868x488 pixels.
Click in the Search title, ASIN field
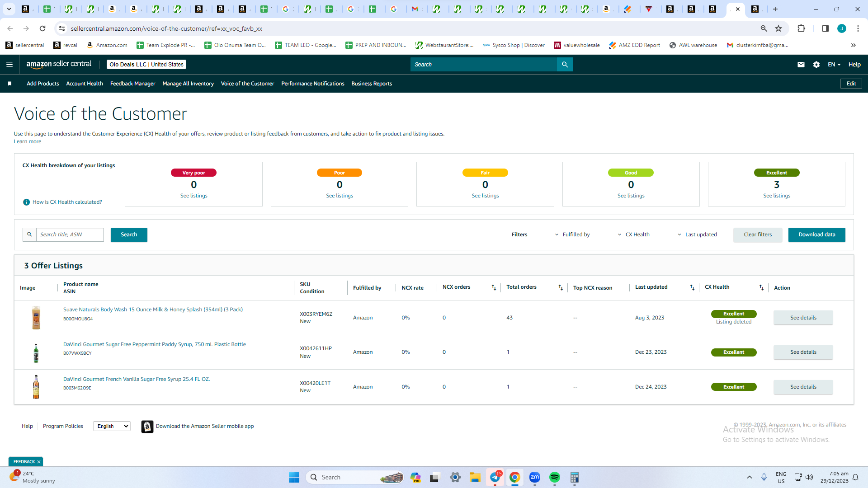tap(70, 235)
